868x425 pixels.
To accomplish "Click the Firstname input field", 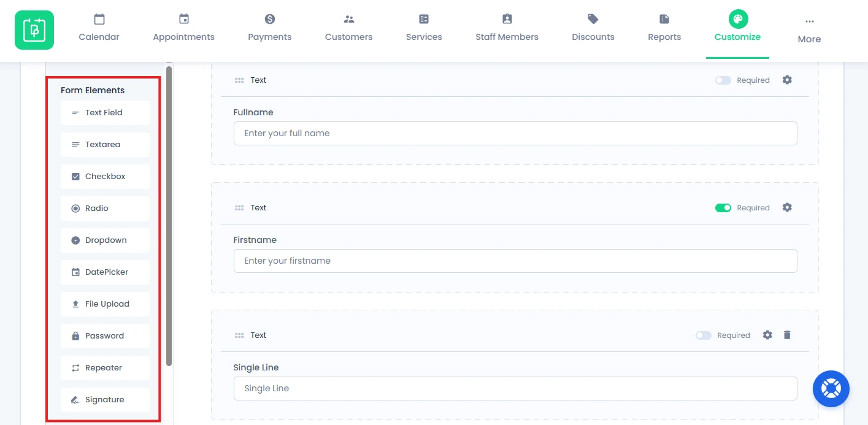I will [x=515, y=261].
